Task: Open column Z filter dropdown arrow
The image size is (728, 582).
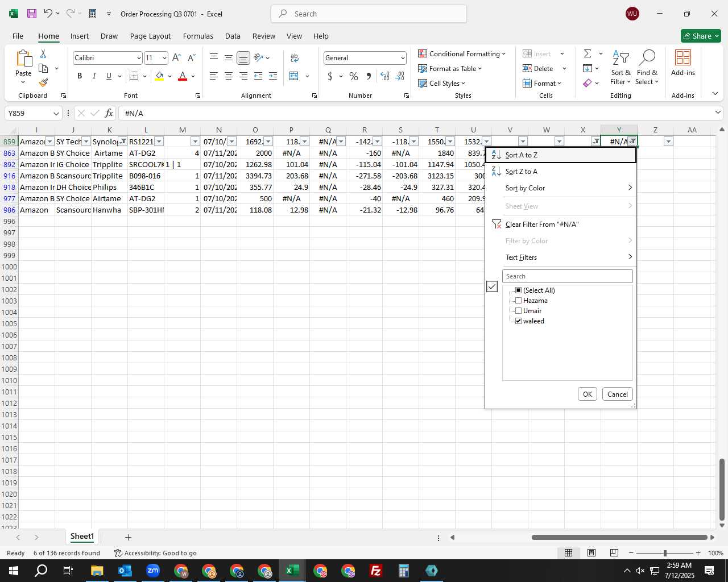Action: [x=668, y=142]
